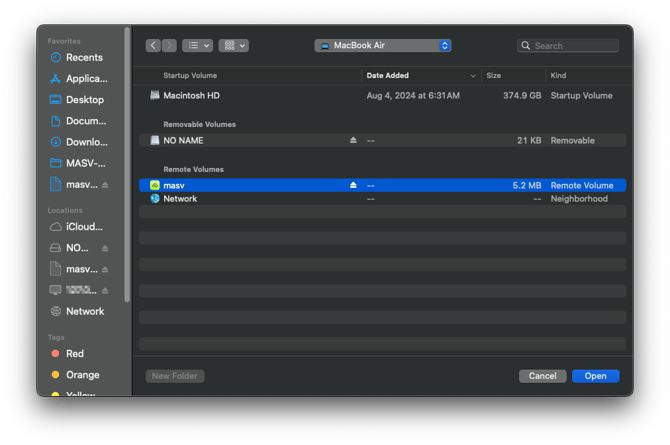Open the Documents sidebar item
Screen dimensions: 670x445
[x=79, y=121]
